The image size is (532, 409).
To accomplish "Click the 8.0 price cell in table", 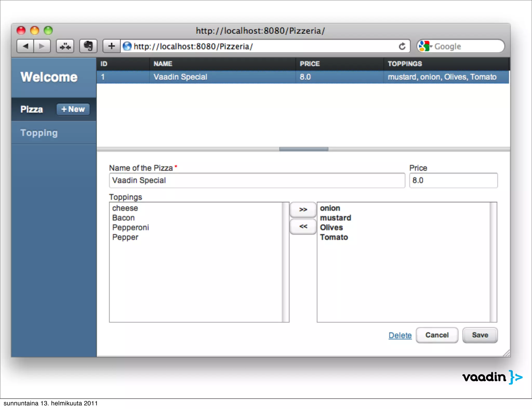I will (x=340, y=77).
